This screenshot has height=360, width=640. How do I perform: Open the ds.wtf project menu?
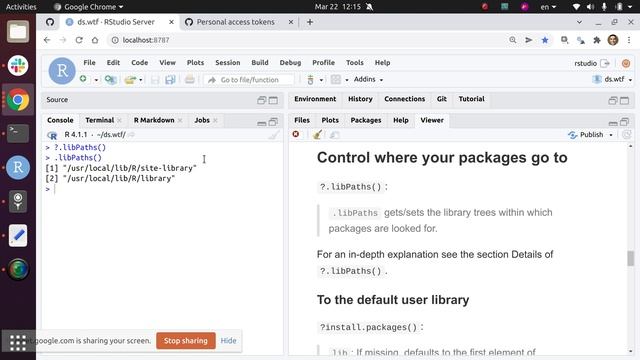pyautogui.click(x=612, y=79)
